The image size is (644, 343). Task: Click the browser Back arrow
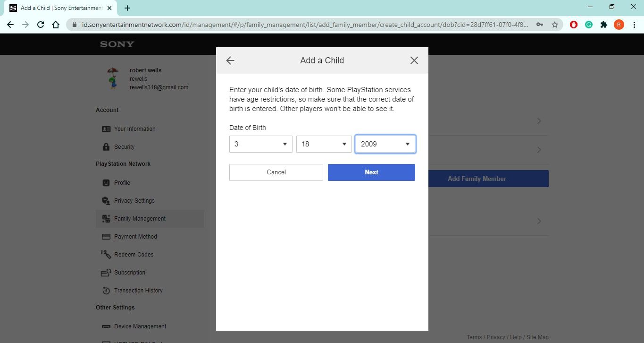click(10, 25)
